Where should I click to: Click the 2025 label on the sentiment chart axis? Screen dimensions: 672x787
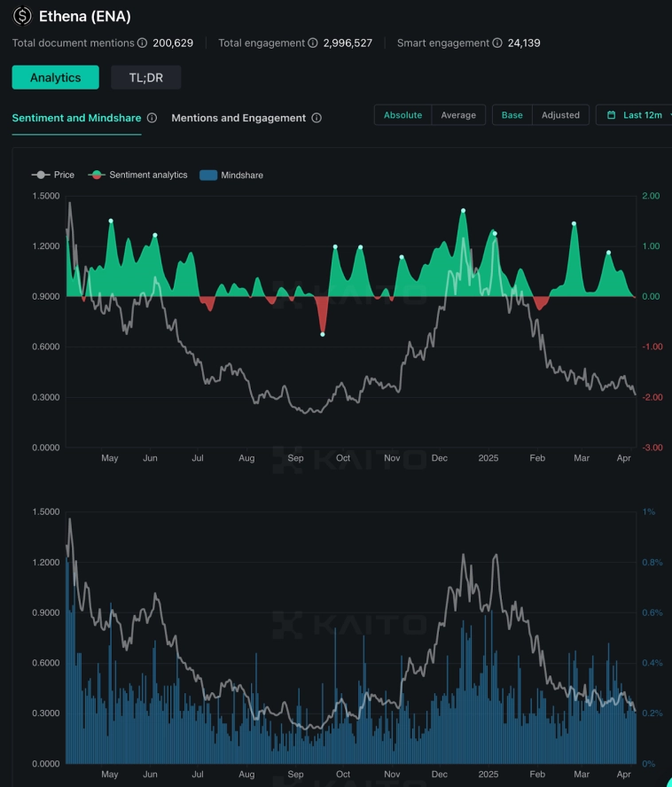point(488,457)
